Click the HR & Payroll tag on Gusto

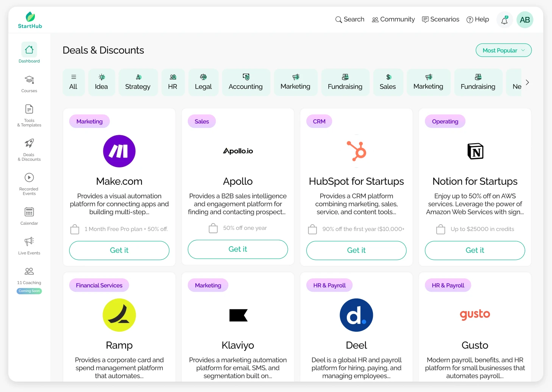click(448, 285)
